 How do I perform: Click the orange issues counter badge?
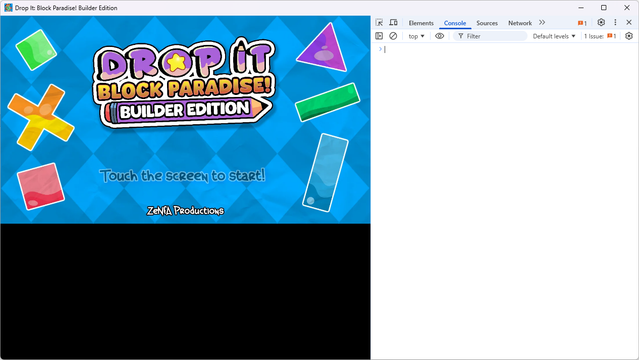[x=582, y=23]
